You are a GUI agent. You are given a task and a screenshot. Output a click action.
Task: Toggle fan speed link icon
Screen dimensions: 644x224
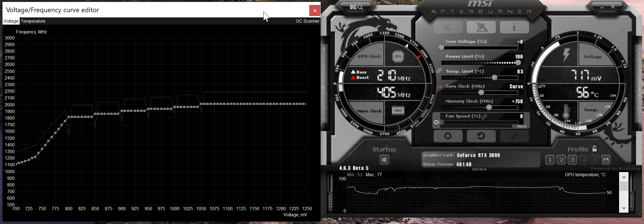tap(484, 117)
